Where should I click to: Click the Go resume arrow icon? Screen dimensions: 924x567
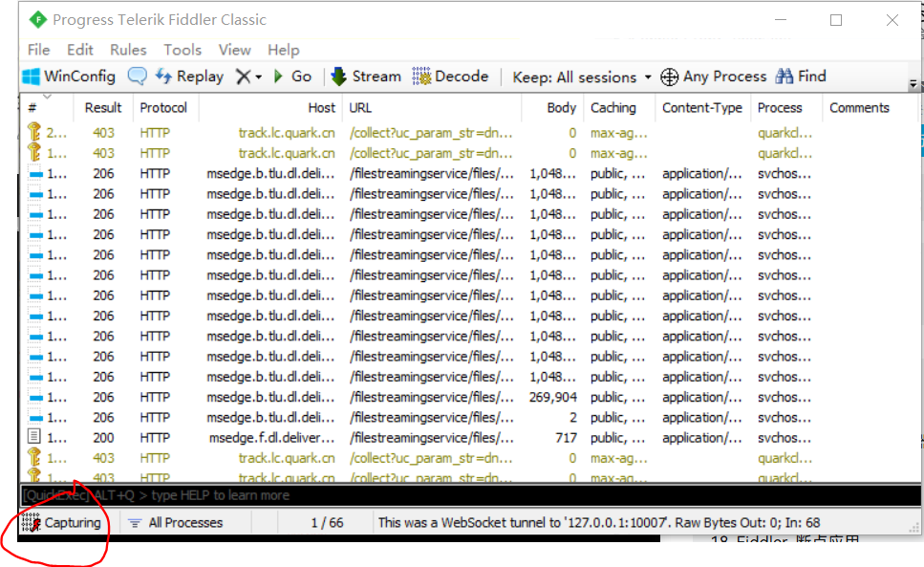(278, 76)
